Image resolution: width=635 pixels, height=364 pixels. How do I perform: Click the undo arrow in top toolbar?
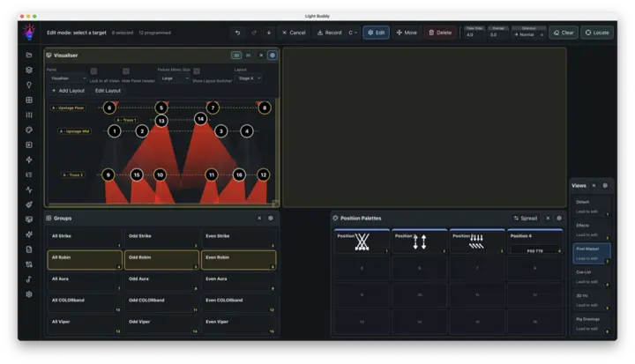coord(238,33)
